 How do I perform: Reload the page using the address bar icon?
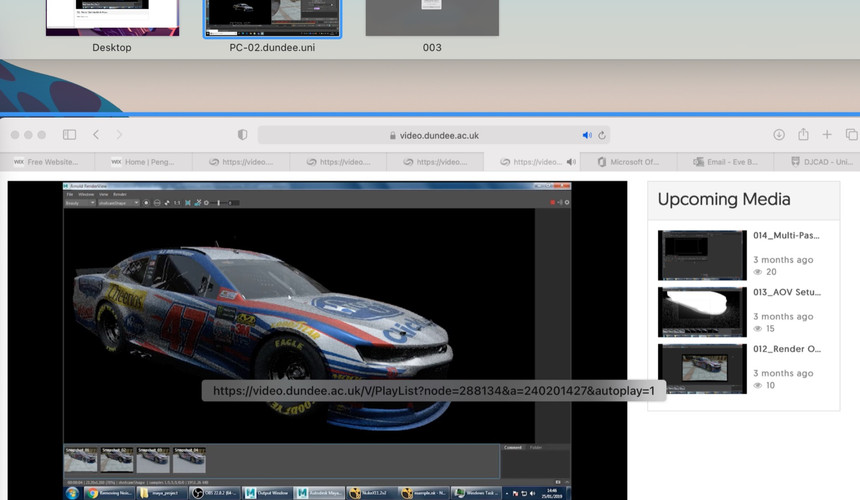click(602, 135)
